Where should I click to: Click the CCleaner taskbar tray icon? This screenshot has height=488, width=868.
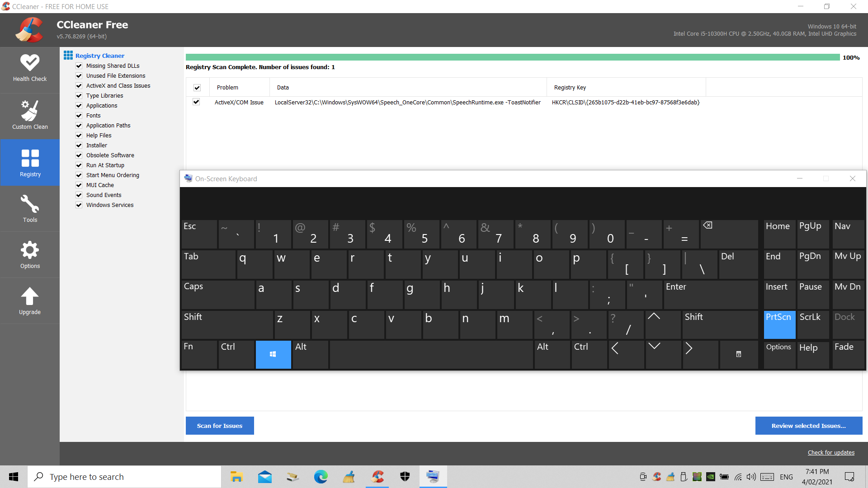(656, 476)
